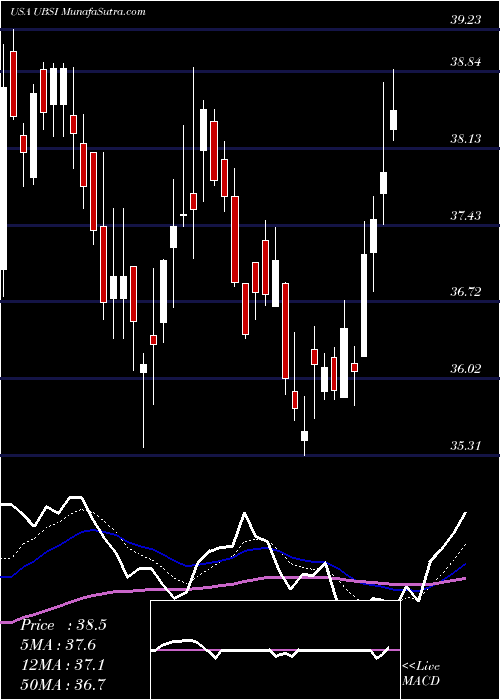
Task: Click the 36.72 price axis label
Action: coord(466,292)
